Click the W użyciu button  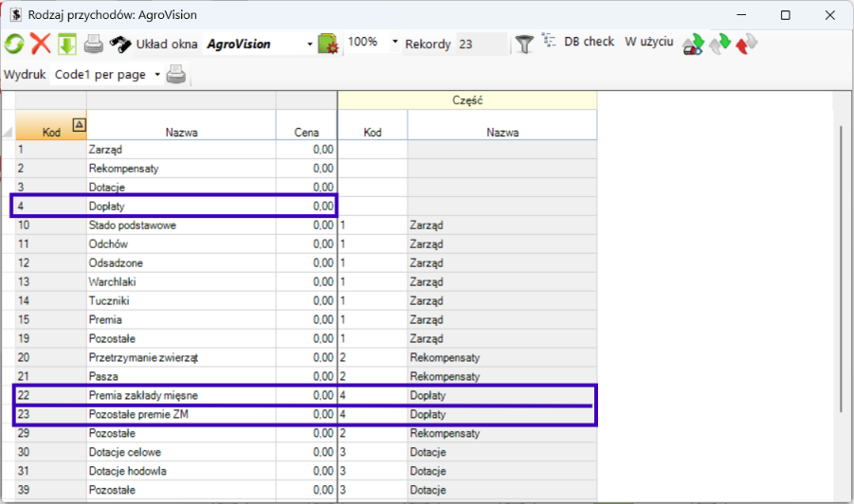(x=648, y=42)
